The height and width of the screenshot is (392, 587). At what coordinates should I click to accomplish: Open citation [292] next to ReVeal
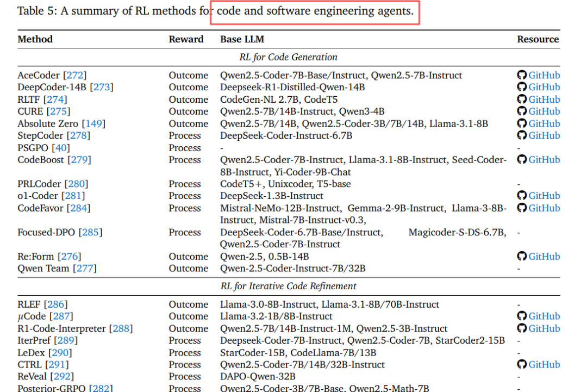[62, 376]
